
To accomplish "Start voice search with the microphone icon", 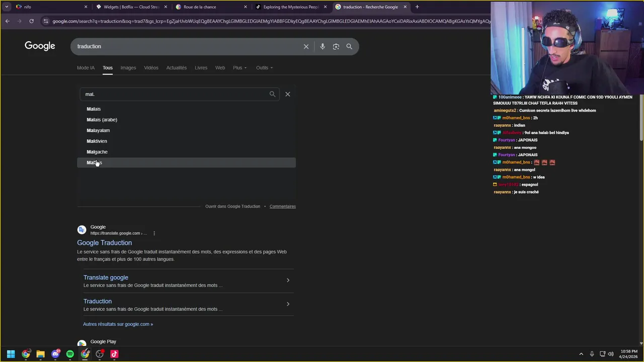I will coord(323,46).
